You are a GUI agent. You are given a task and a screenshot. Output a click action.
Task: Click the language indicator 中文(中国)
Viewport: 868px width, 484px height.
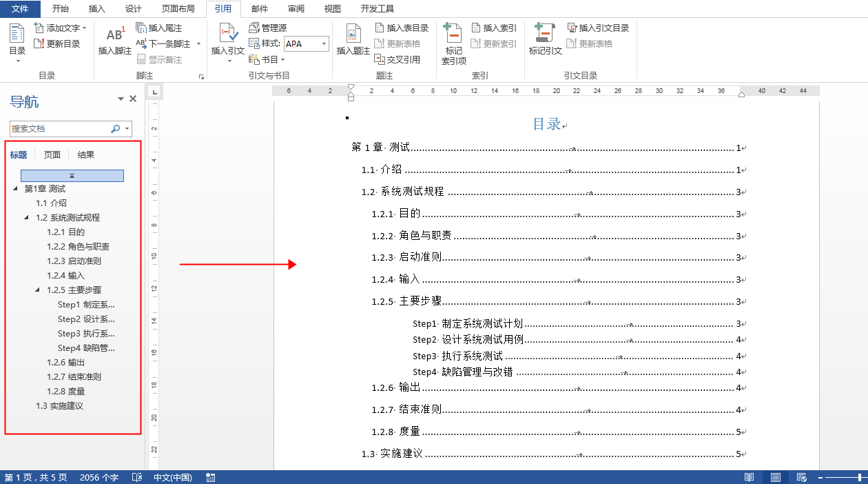click(172, 477)
